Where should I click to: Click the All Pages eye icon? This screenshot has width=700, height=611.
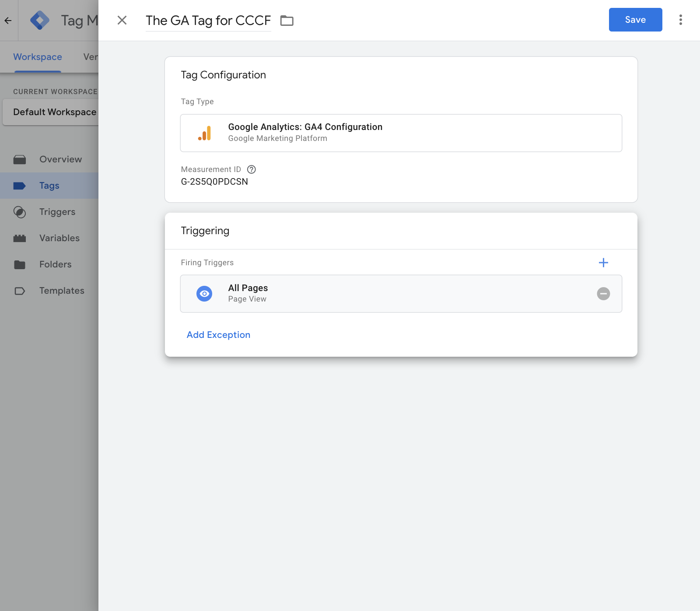click(204, 294)
